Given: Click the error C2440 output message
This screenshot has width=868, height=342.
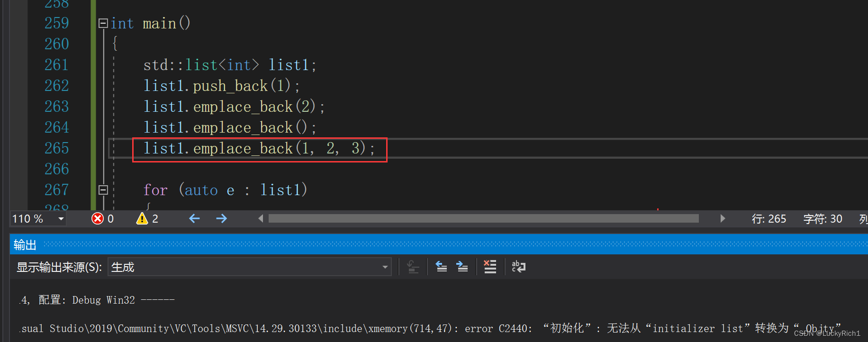Looking at the screenshot, I should click(x=431, y=328).
